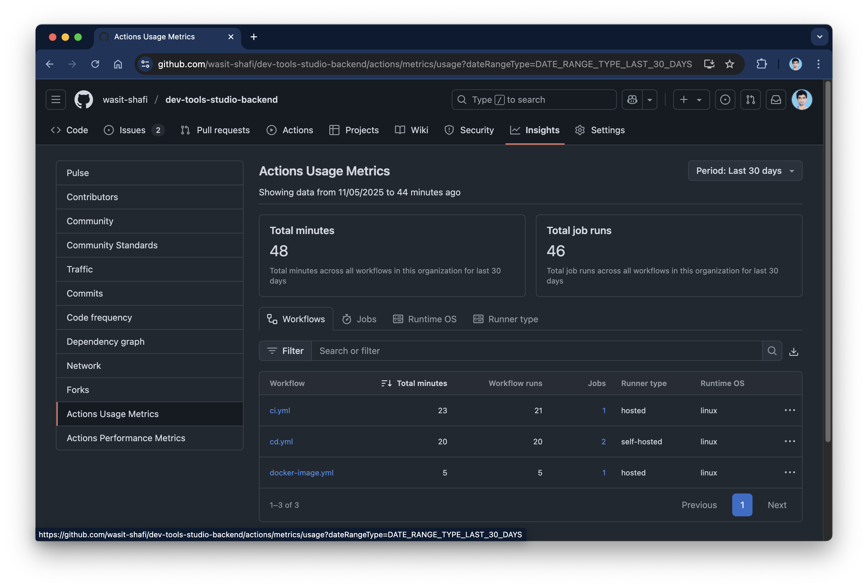Click the Search or filter input field
This screenshot has height=588, width=868.
pos(536,351)
